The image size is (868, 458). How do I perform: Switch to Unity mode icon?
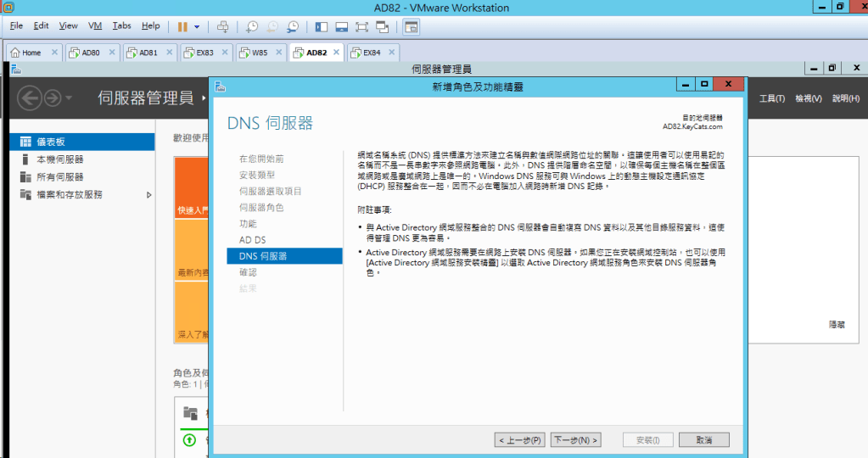383,26
